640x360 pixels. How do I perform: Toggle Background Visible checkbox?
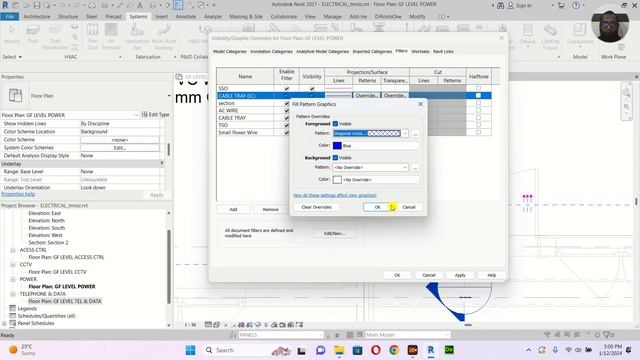coord(335,158)
